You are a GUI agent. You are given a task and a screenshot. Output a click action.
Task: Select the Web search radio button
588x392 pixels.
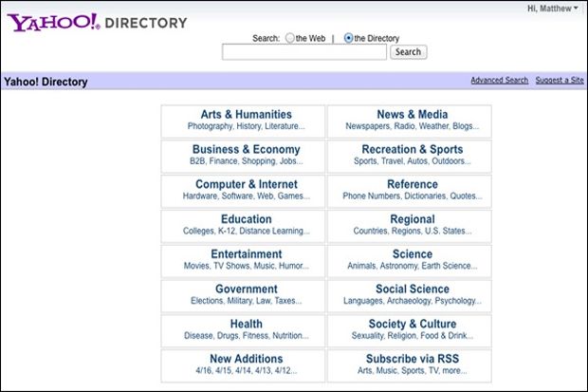click(x=290, y=38)
